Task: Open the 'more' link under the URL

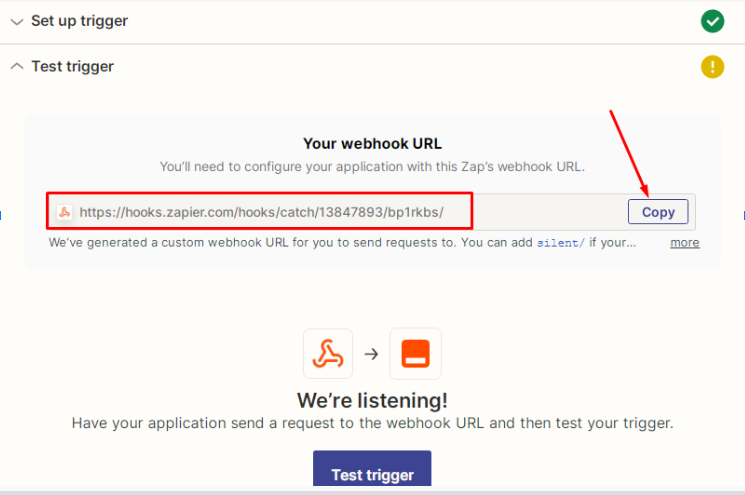Action: [685, 243]
